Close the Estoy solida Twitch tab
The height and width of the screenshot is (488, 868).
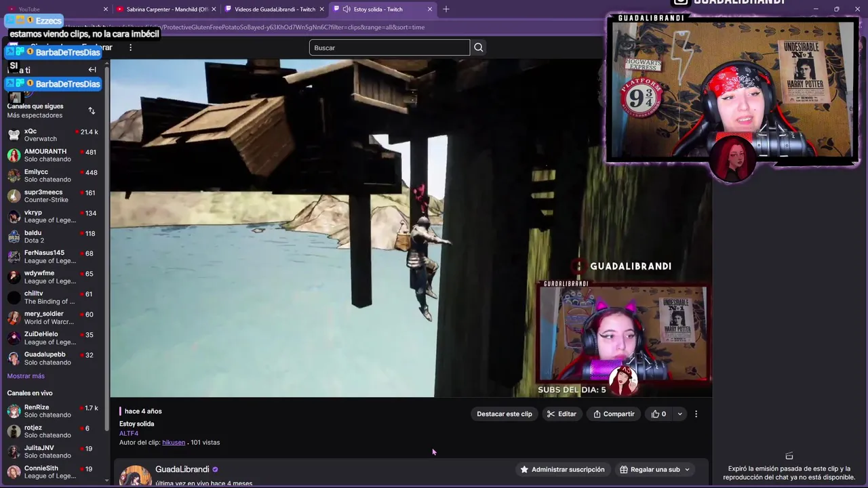(x=429, y=9)
